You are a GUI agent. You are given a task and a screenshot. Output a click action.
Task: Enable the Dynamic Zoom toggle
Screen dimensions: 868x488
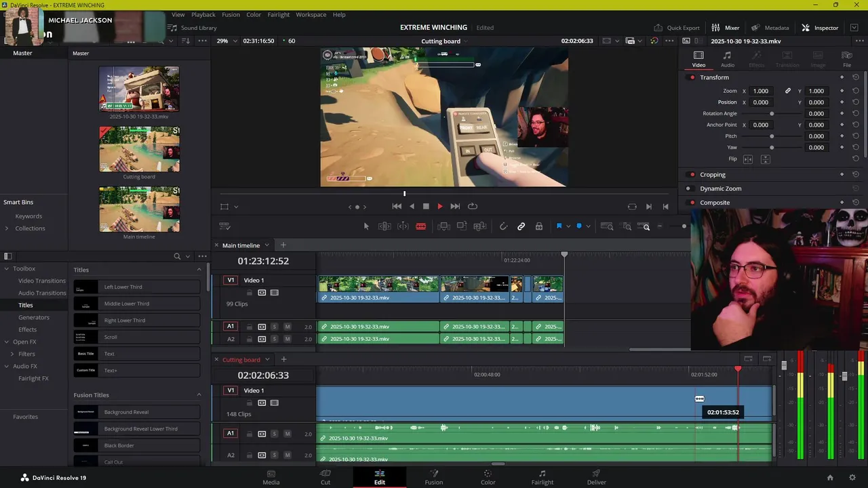tap(688, 188)
